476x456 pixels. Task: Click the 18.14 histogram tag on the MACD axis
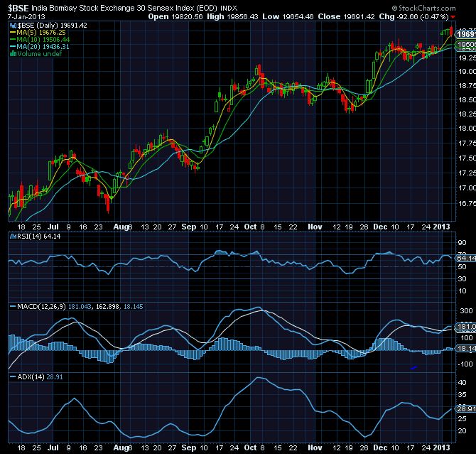465,349
